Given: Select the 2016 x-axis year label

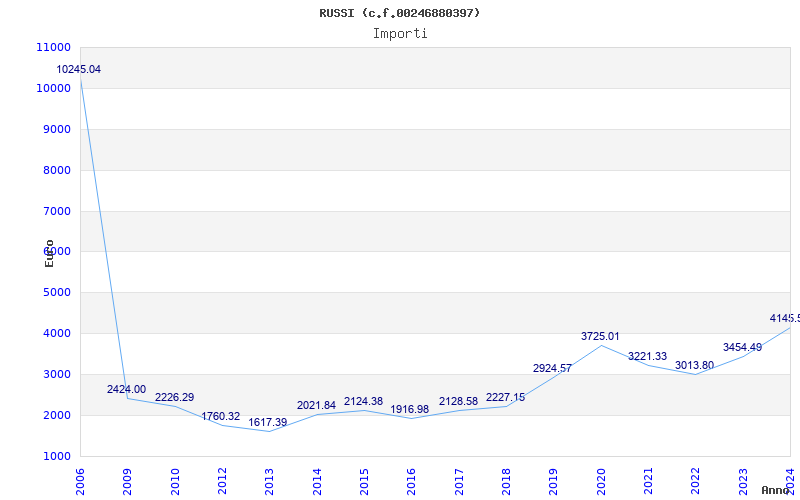Looking at the screenshot, I should (412, 482).
